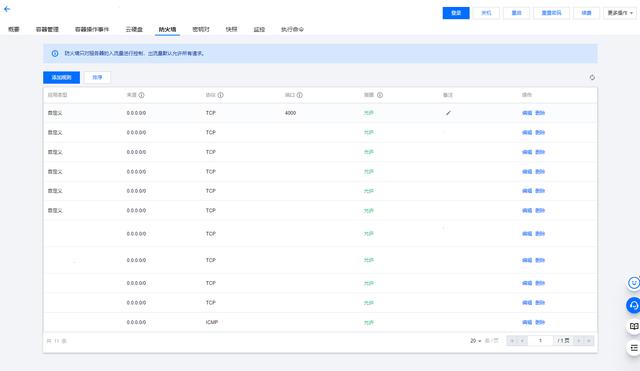Image resolution: width=640 pixels, height=371 pixels.
Task: Open the 容器操作事件 tab
Action: (92, 29)
